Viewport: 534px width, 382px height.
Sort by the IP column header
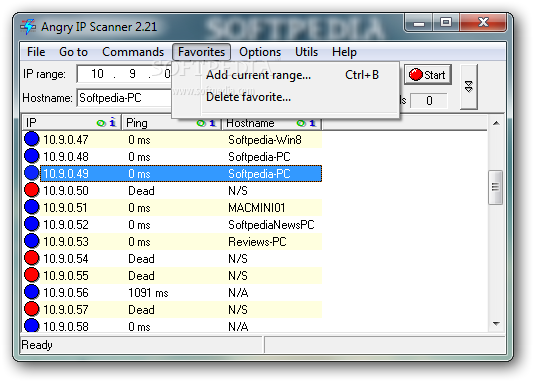(x=71, y=123)
